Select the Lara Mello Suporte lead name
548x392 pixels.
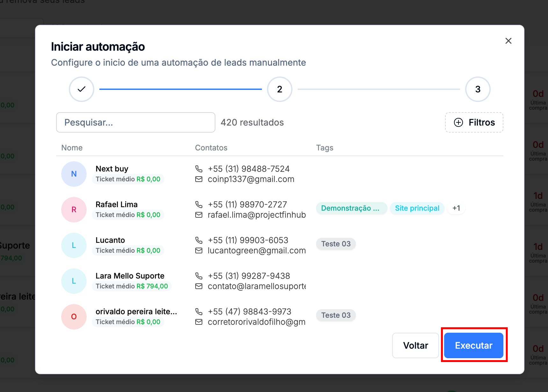click(130, 276)
